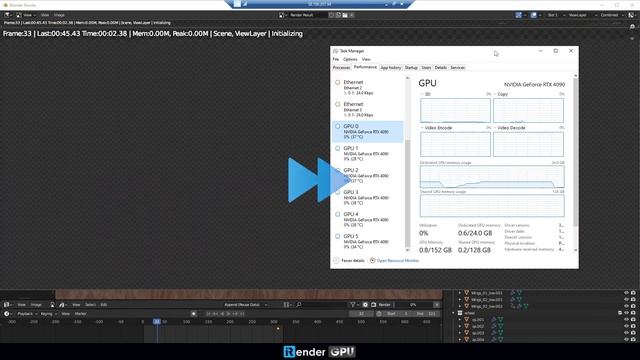Hide sp.002 with its eye icon
Viewport: 640px width, 360px height.
click(x=626, y=326)
